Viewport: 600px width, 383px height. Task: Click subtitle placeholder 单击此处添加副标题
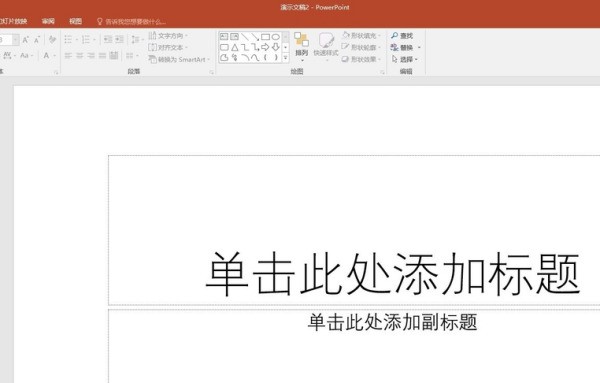click(393, 322)
